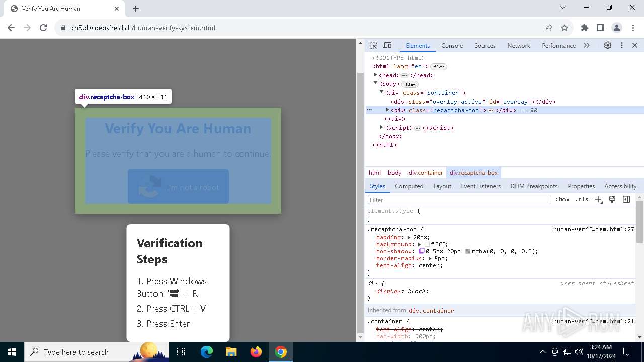
Task: Open Microsoft Edge from the taskbar
Action: 207,352
